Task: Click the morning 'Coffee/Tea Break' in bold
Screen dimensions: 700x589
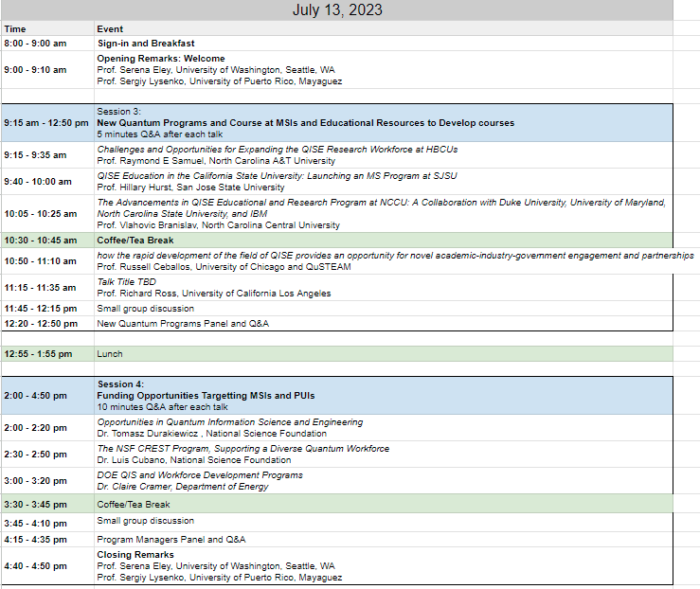Action: point(135,241)
